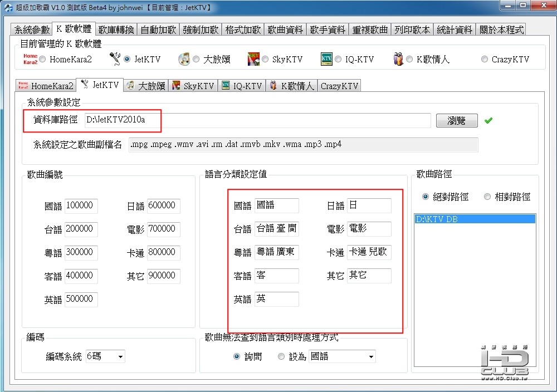This screenshot has width=557, height=392.
Task: Open the 歌手資料 tab
Action: pos(328,30)
